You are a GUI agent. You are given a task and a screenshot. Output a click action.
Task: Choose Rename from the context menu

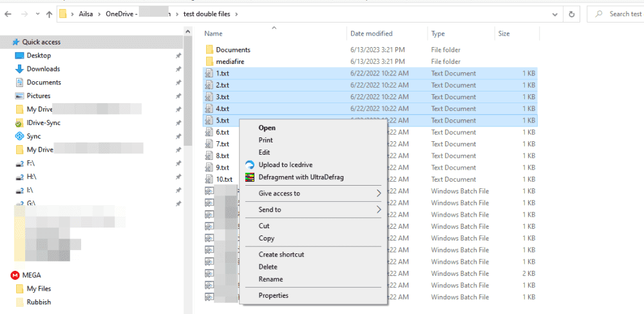pos(270,279)
